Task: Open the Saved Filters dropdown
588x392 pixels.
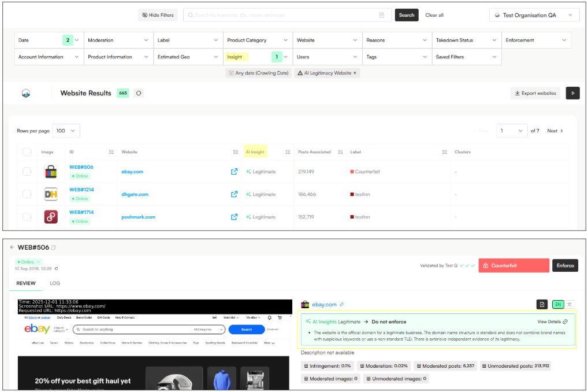Action: pyautogui.click(x=467, y=57)
